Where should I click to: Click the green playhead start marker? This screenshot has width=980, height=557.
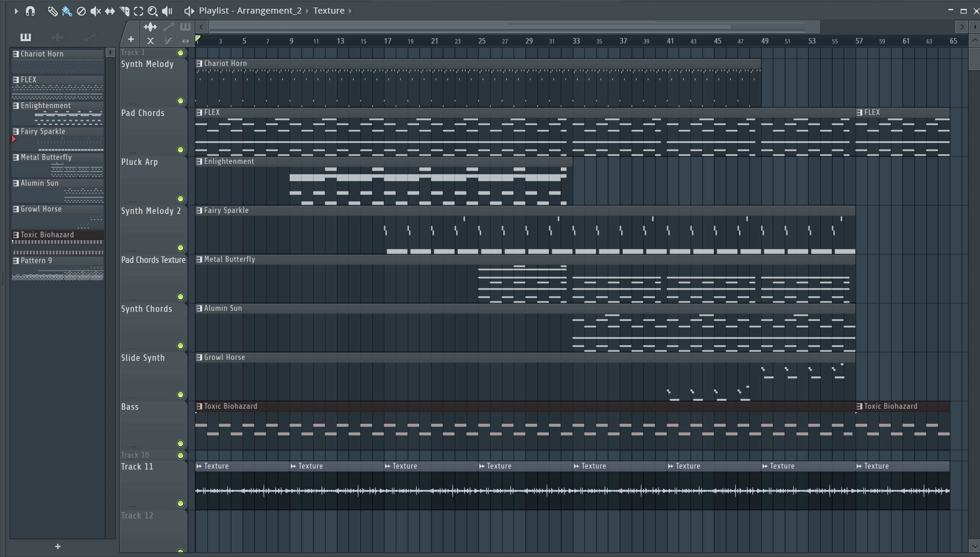[x=198, y=39]
